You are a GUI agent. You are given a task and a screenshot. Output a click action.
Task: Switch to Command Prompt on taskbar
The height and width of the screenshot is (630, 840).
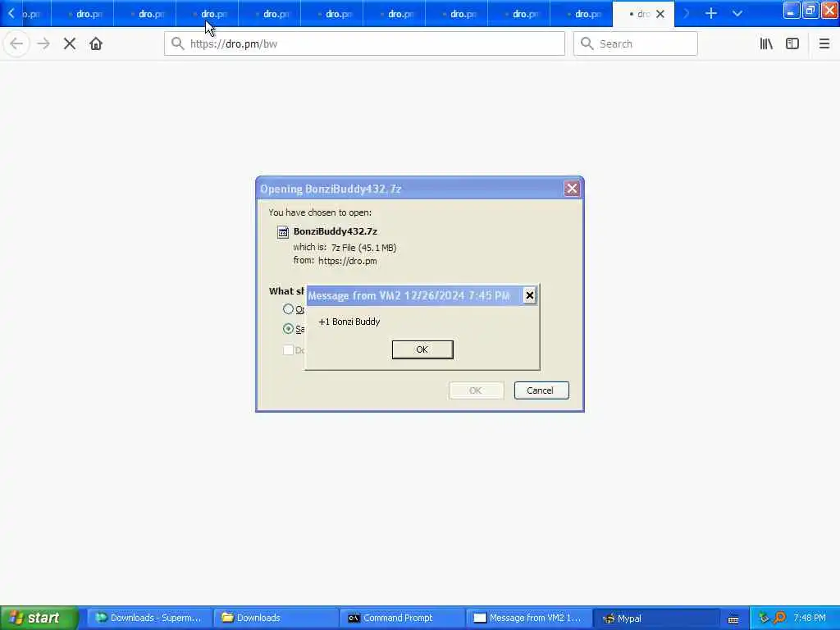coord(402,618)
